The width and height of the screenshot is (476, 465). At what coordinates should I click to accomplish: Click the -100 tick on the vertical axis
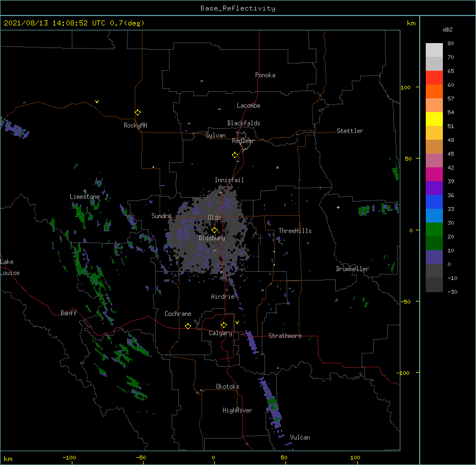click(x=403, y=373)
